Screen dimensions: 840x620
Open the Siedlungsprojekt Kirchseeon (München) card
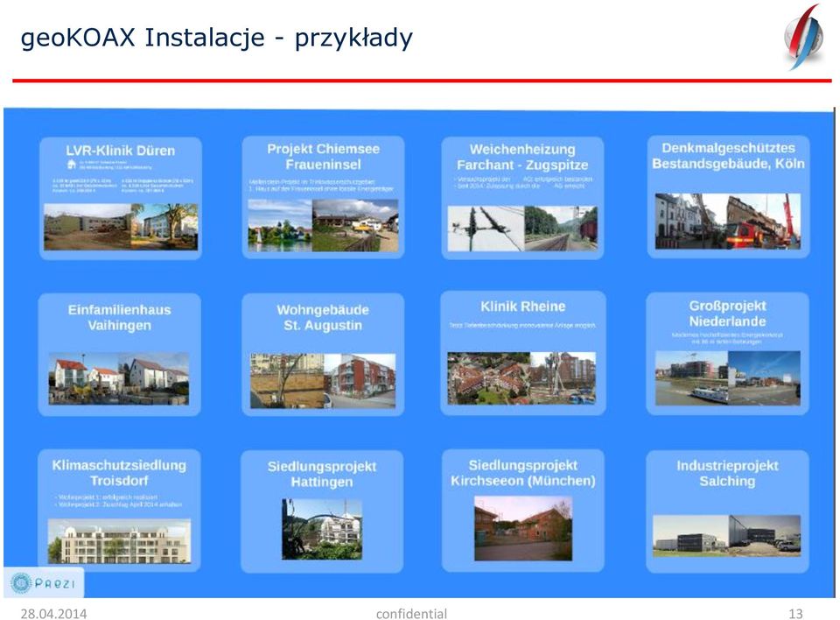523,511
